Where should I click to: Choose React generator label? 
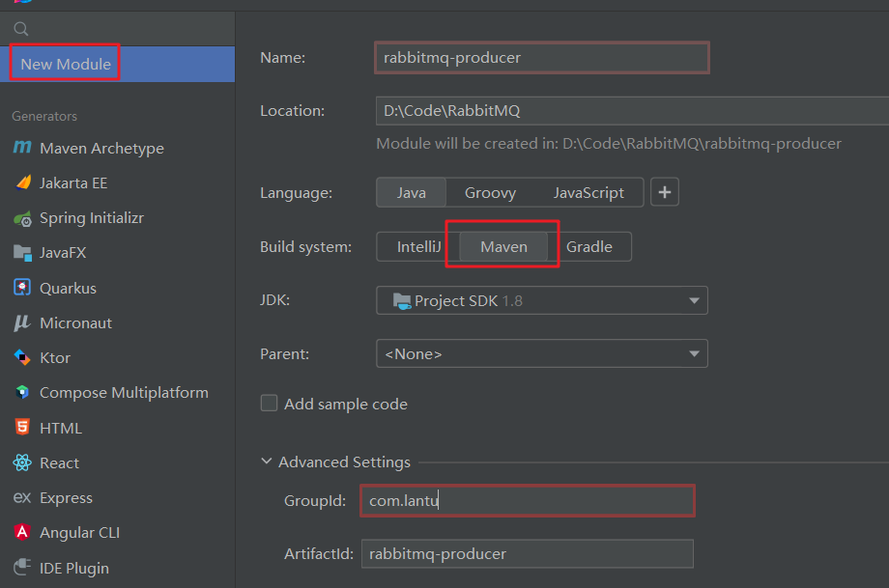[59, 462]
